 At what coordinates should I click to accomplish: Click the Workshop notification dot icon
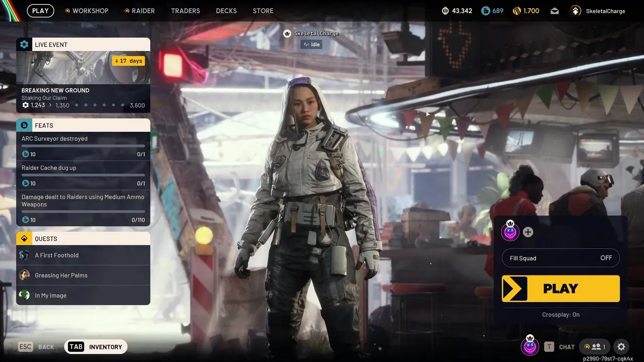coord(67,11)
